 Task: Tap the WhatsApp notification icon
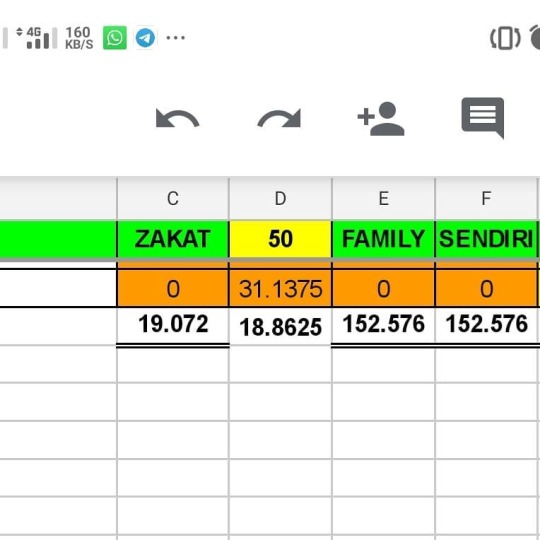(x=115, y=38)
